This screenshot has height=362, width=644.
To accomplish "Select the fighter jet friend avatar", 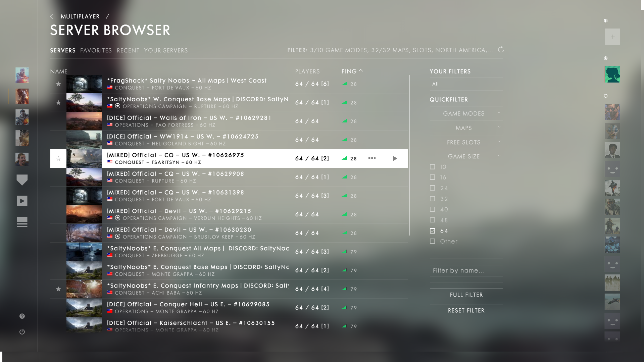I will (x=612, y=302).
